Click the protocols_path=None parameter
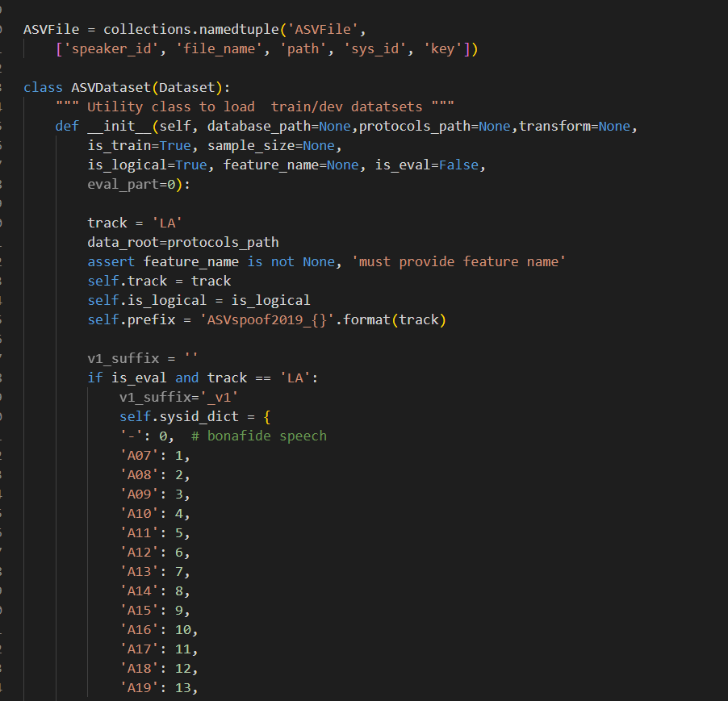The height and width of the screenshot is (701, 728). pyautogui.click(x=434, y=126)
